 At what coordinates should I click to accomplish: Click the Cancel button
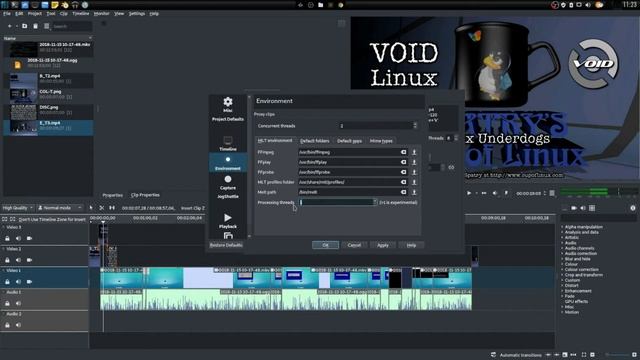pos(354,245)
